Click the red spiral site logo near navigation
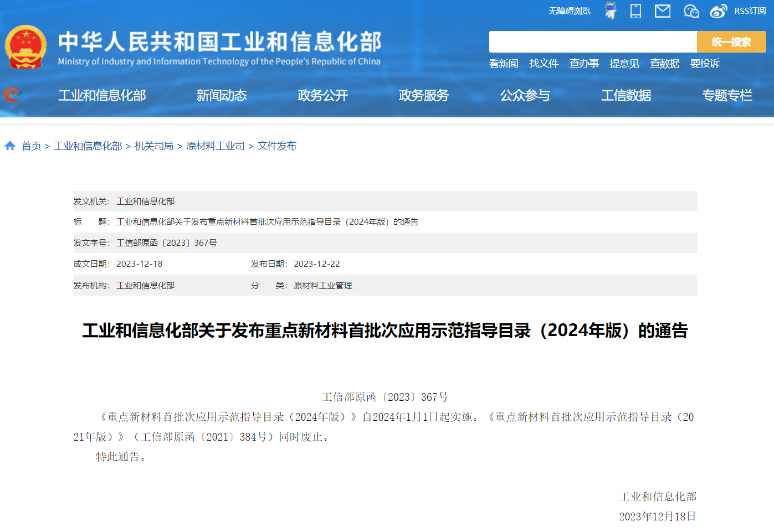Image resolution: width=774 pixels, height=532 pixels. click(x=11, y=95)
